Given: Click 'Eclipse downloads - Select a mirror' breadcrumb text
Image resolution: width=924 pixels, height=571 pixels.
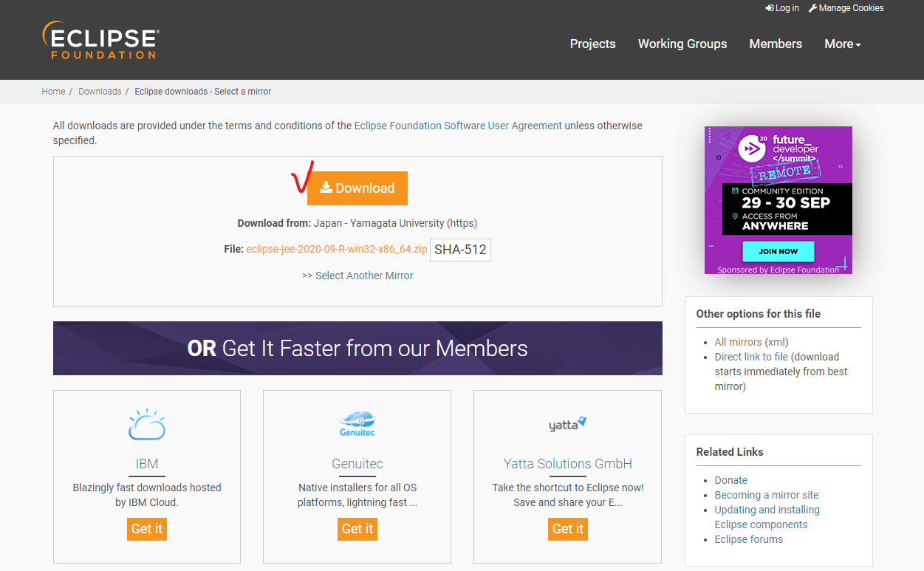Looking at the screenshot, I should (x=203, y=92).
